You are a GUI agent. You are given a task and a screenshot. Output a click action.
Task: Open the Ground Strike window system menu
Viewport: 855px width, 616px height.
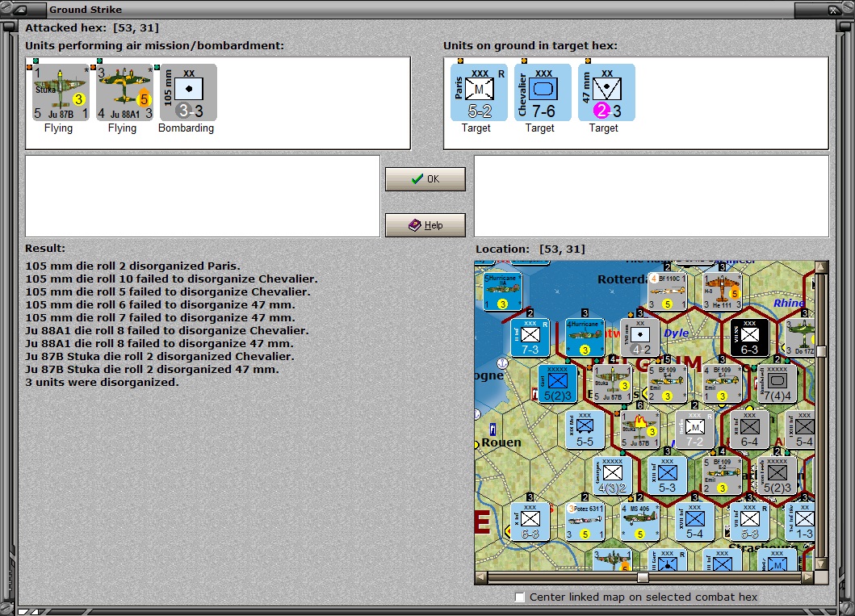22,9
